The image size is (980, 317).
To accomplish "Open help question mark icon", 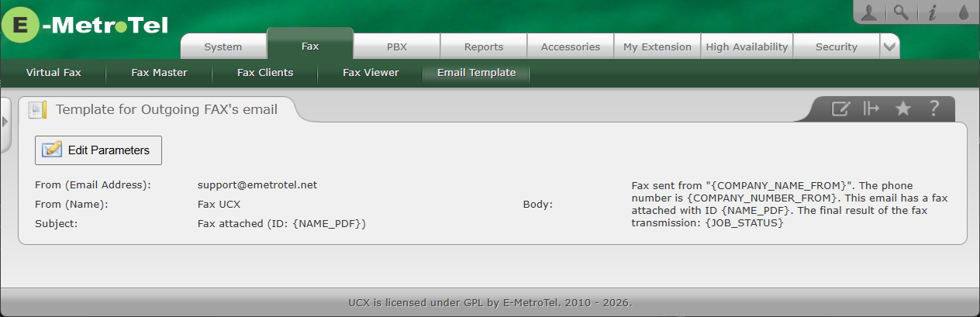I will 934,109.
